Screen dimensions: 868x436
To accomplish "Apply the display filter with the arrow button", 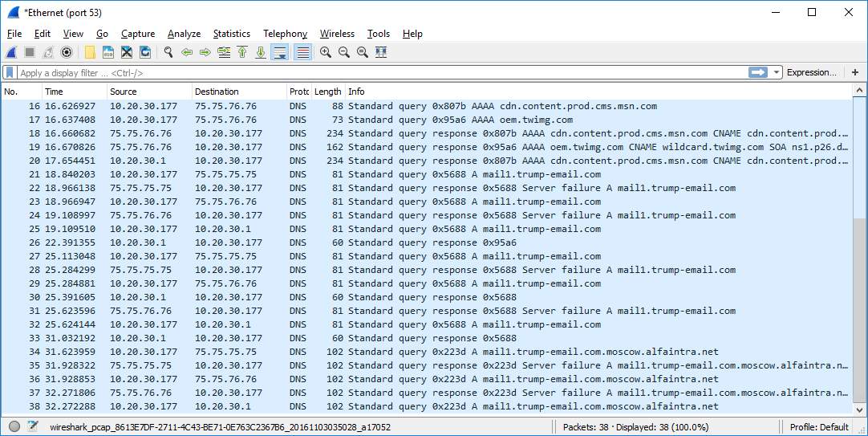I will point(758,72).
